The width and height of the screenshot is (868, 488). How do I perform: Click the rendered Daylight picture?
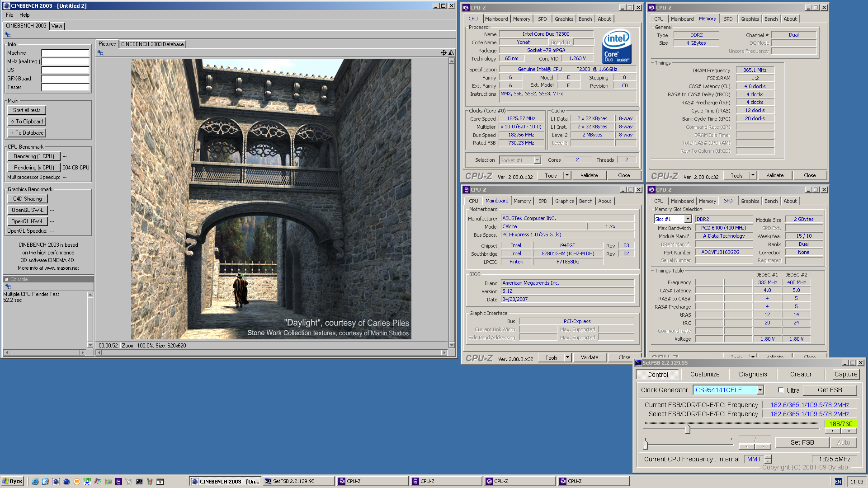[271, 199]
